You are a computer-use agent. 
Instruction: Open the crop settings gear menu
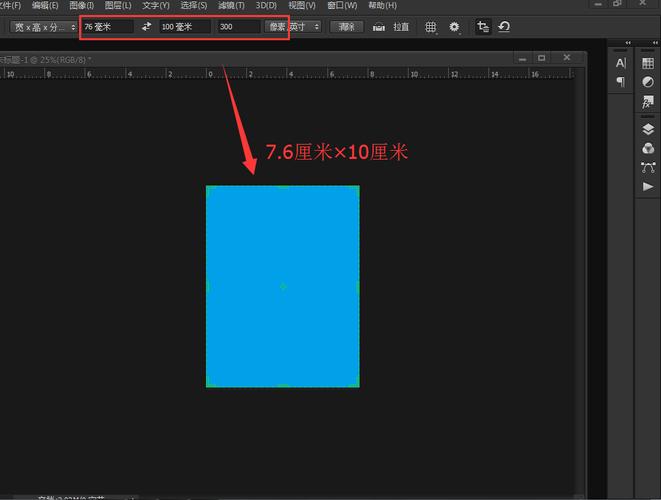[x=455, y=27]
